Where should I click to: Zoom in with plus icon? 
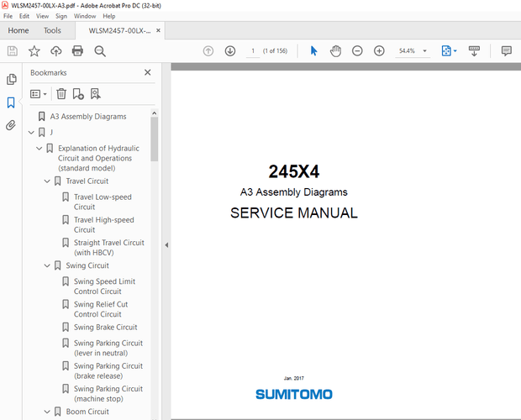pyautogui.click(x=379, y=50)
